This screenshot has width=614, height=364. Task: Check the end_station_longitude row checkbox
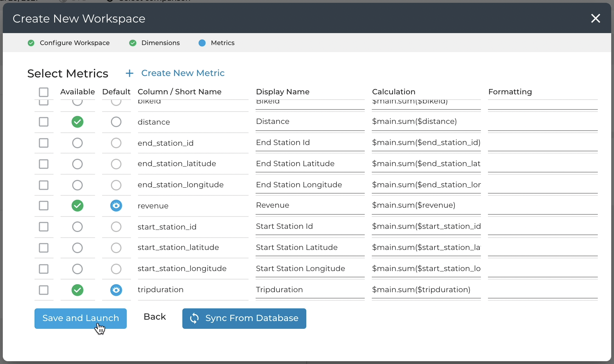click(44, 185)
